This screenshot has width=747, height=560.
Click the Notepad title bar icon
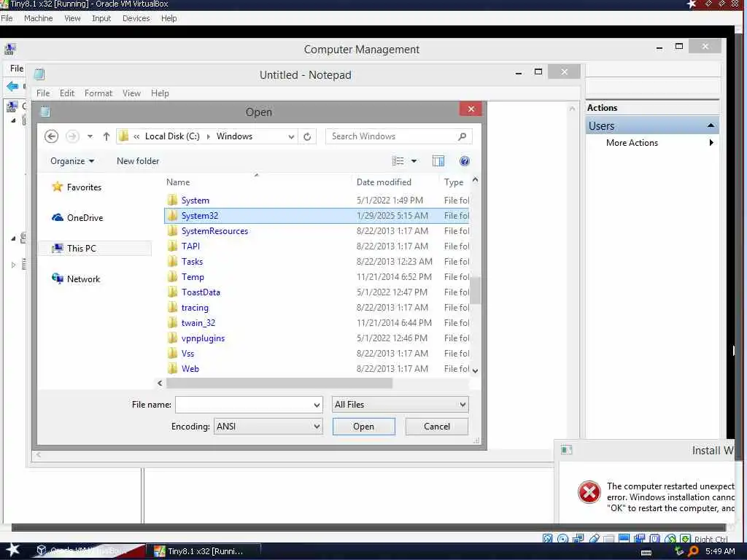pyautogui.click(x=39, y=74)
